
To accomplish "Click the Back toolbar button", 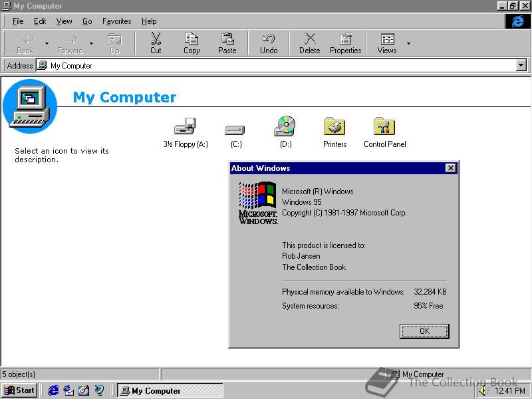I will point(25,43).
